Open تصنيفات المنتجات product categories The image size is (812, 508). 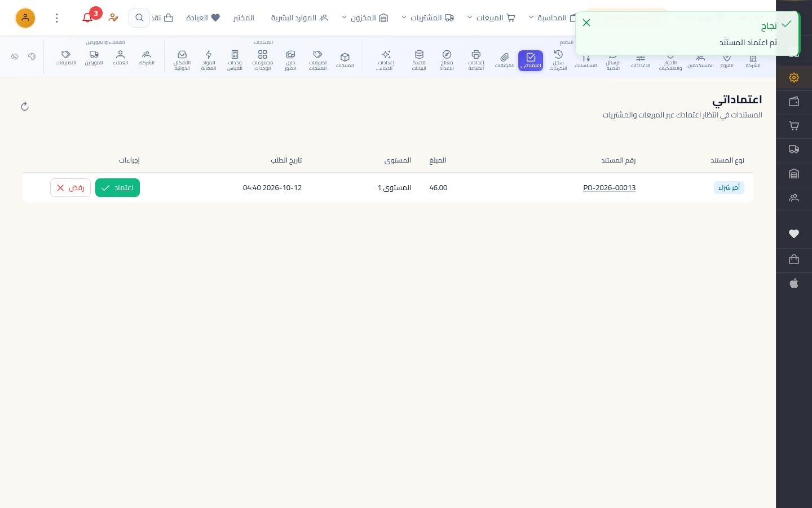[x=317, y=60]
